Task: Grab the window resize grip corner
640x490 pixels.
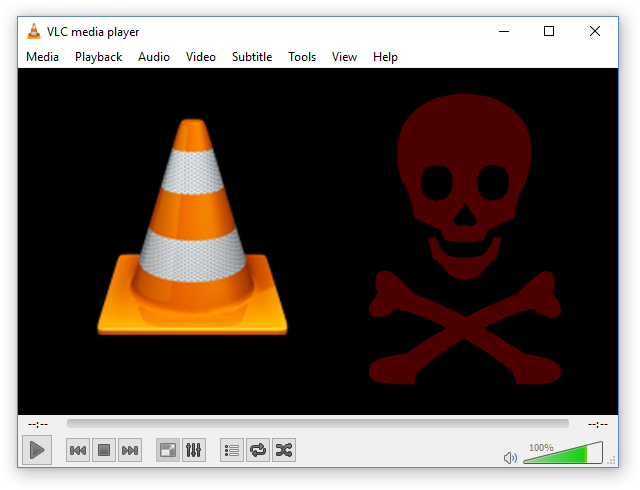Action: 611,461
